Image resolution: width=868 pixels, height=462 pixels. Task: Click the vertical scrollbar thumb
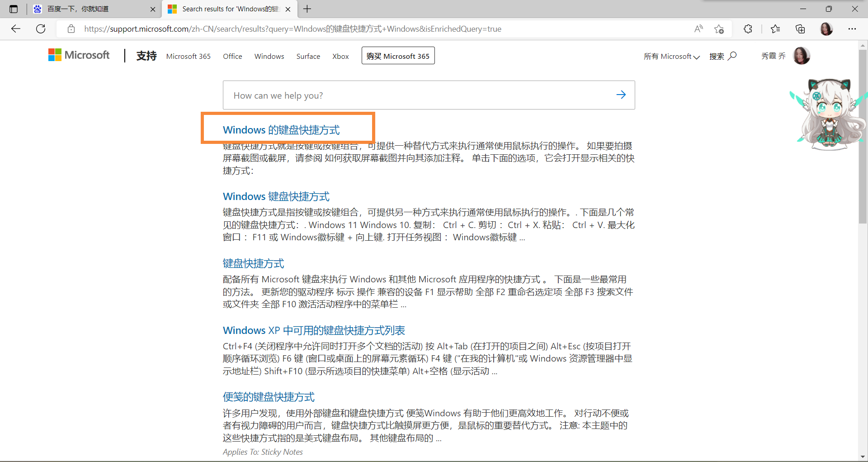pos(863,136)
